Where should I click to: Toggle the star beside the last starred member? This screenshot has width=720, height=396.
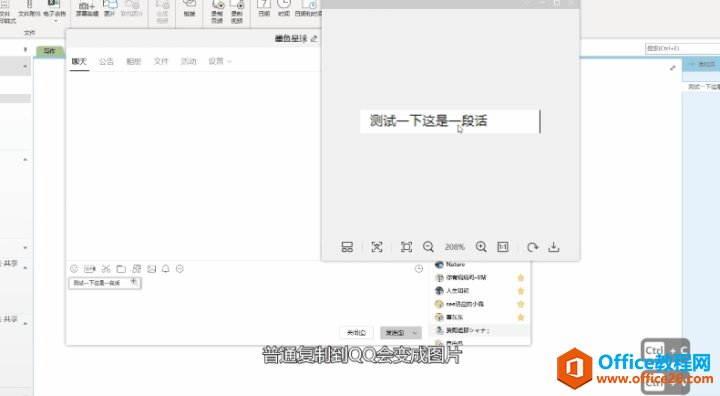pos(521,317)
